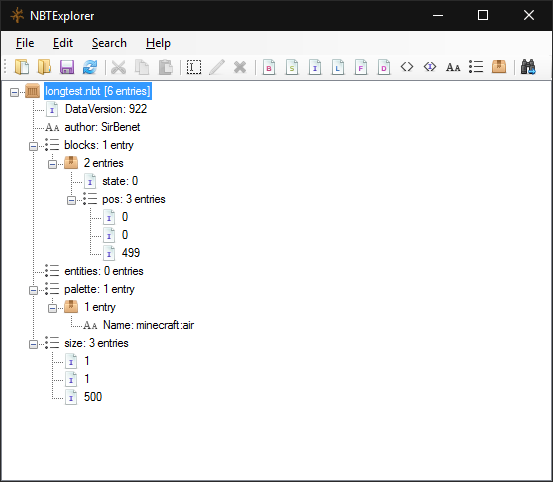Screen dimensions: 553x482
Task: Open the Find binoculars tool
Action: [528, 67]
